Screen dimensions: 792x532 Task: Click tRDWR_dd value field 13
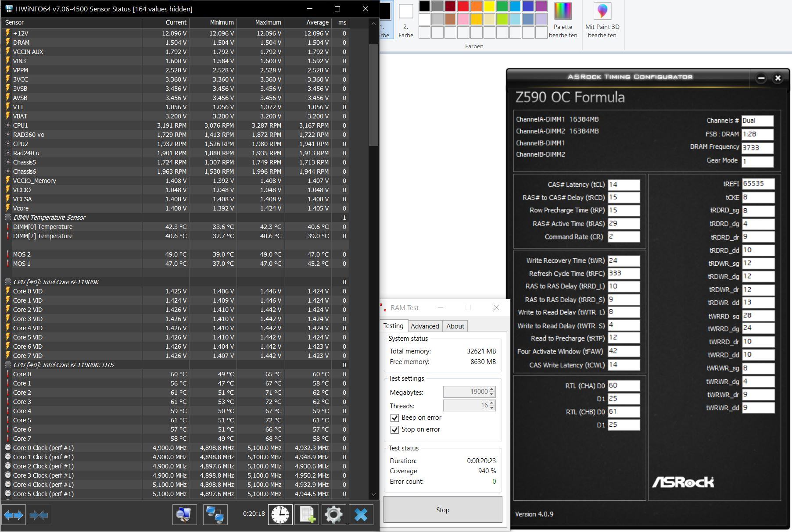tap(758, 302)
